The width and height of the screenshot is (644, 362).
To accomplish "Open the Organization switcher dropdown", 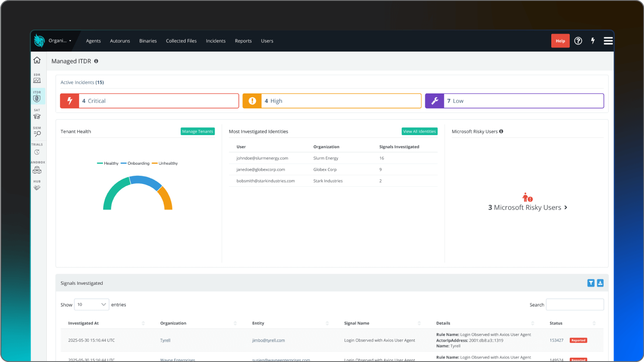I will (x=59, y=41).
